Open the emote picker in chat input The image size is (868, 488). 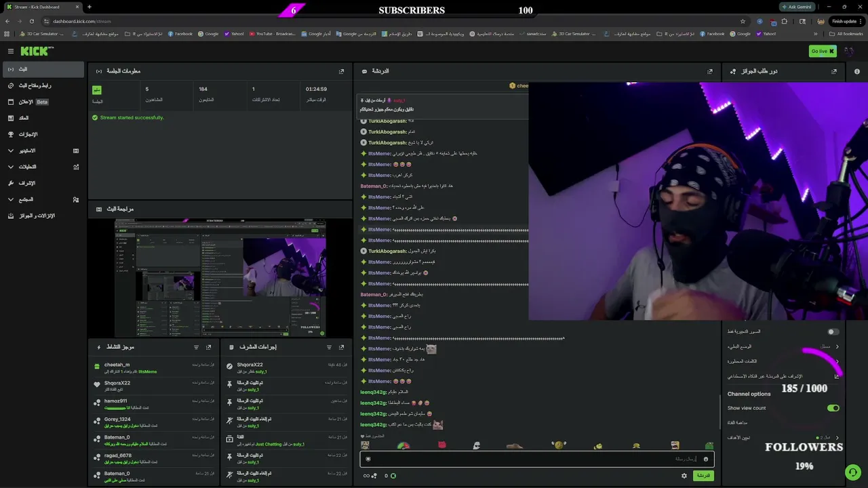tap(706, 459)
